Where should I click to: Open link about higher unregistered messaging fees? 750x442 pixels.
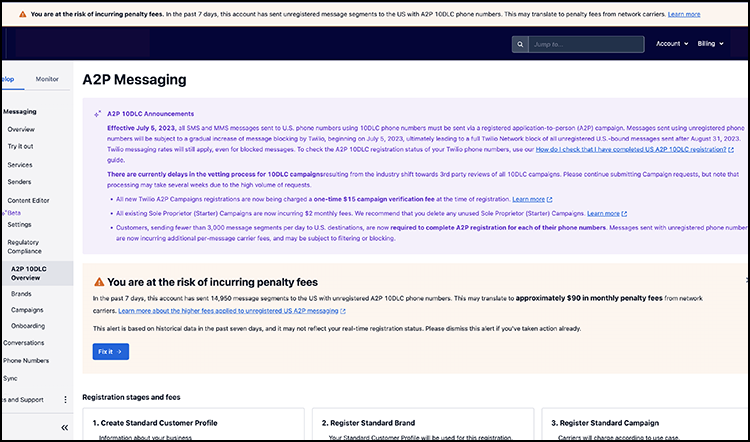[x=228, y=310]
